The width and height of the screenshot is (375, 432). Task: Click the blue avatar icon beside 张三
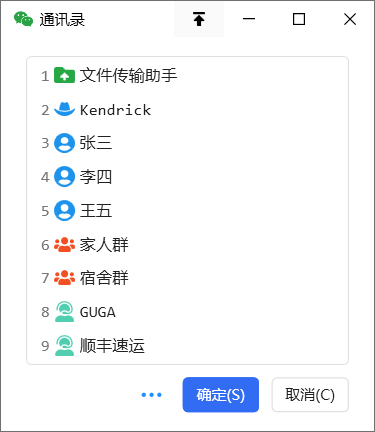[x=64, y=143]
